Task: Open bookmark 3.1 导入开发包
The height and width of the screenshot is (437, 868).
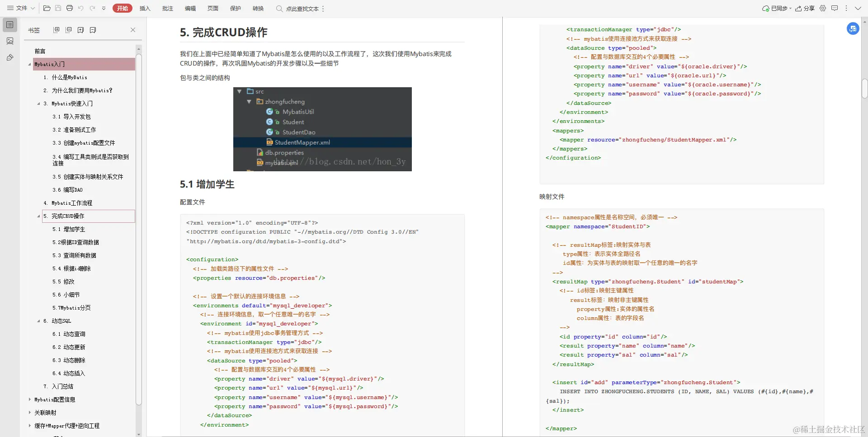Action: click(x=71, y=117)
